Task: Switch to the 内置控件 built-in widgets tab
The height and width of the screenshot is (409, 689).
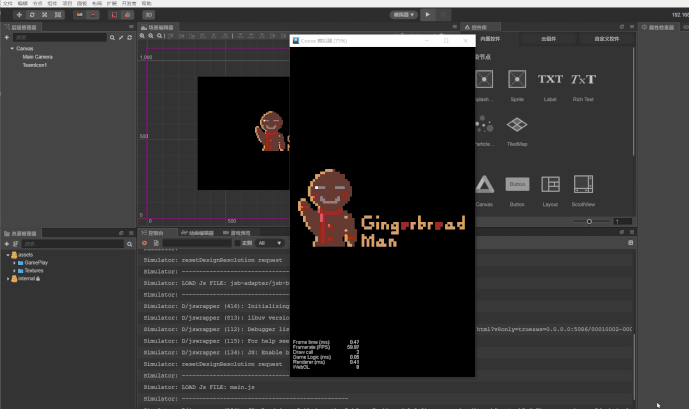Action: point(490,39)
